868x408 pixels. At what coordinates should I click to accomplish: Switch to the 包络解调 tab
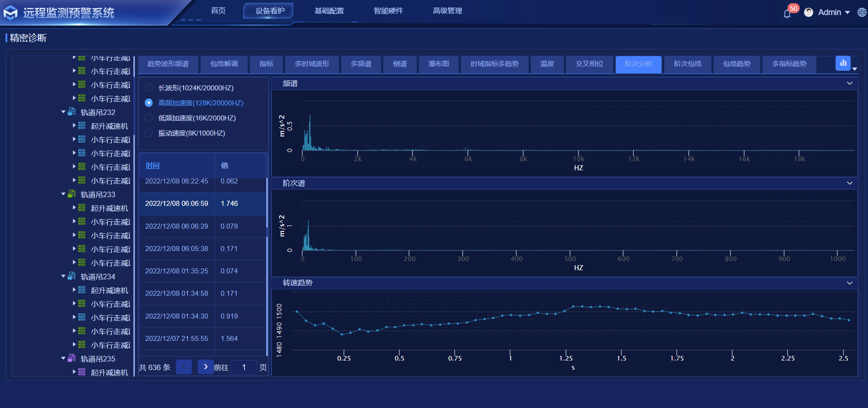(x=224, y=64)
